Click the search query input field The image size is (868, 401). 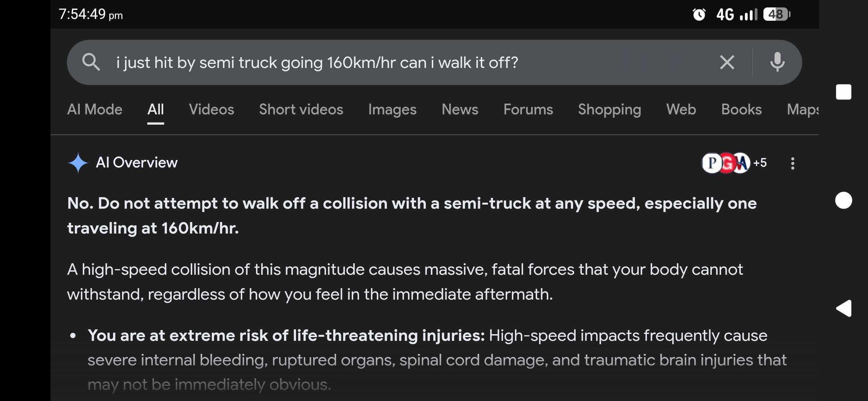(371, 62)
